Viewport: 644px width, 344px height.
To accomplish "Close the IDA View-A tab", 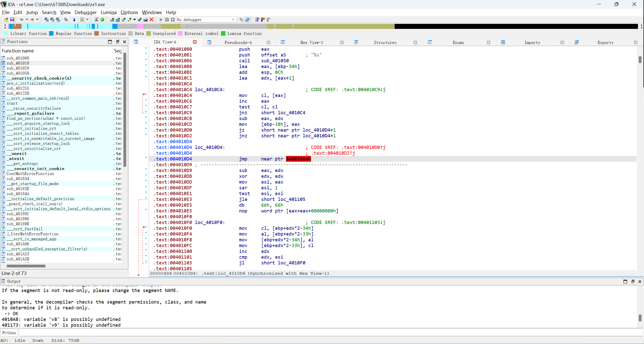I will [x=195, y=42].
